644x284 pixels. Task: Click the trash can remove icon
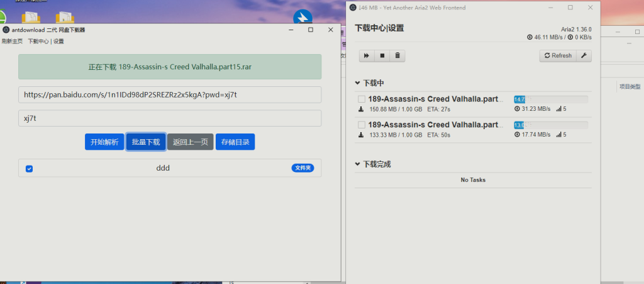(397, 55)
